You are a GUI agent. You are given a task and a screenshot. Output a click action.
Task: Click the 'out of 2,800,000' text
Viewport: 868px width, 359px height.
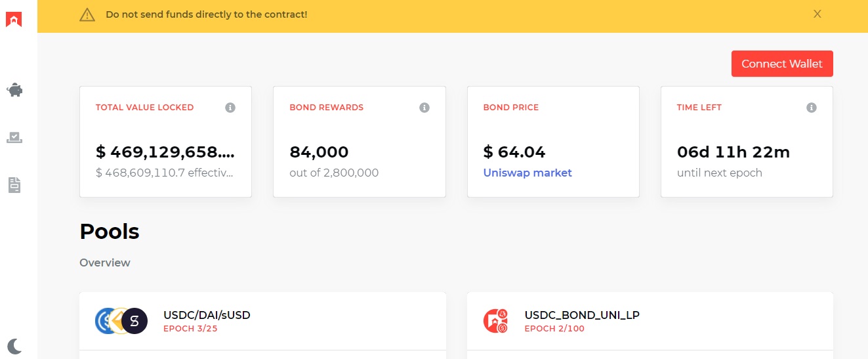tap(334, 173)
